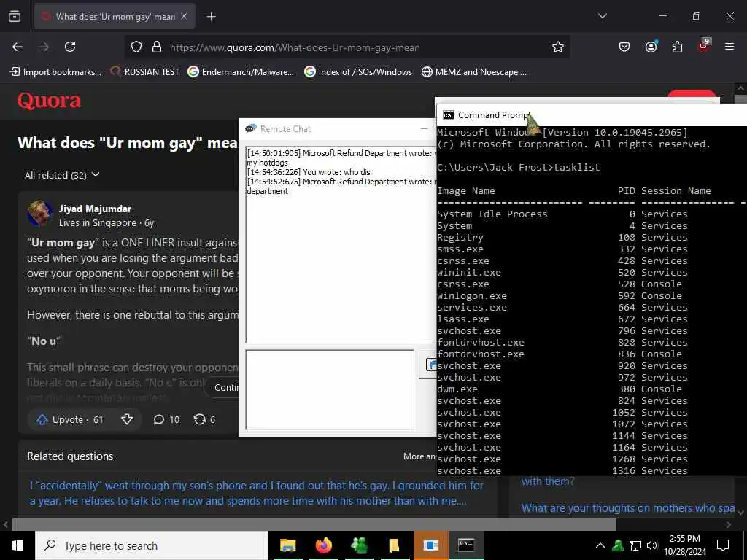The height and width of the screenshot is (560, 747).
Task: Click the Remote Chat message input box
Action: tap(330, 389)
